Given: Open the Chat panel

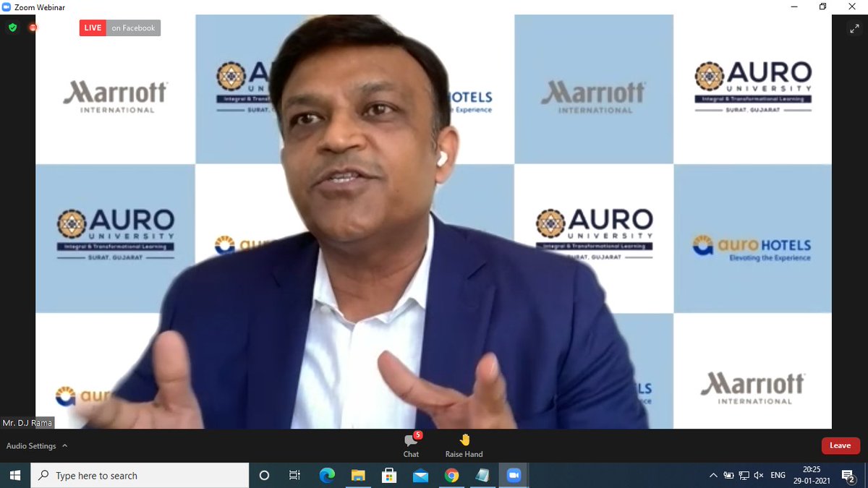Looking at the screenshot, I should 411,445.
